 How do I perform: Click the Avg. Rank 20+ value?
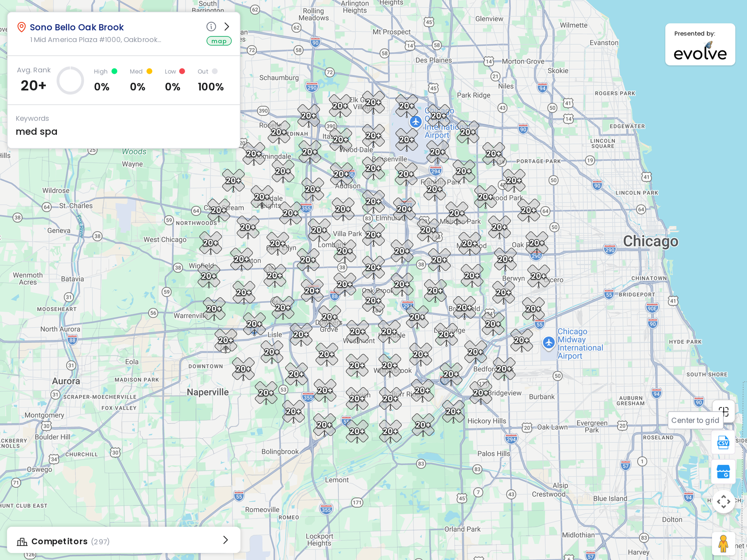tap(34, 85)
